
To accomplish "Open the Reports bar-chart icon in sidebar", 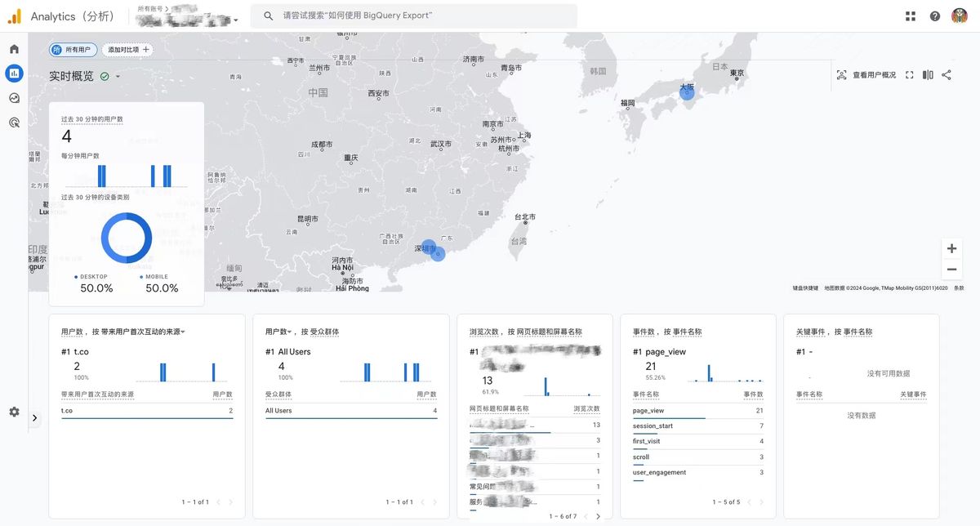I will tap(14, 74).
